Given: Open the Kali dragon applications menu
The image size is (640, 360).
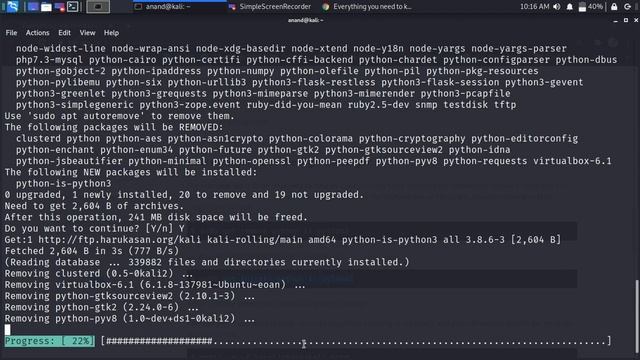Looking at the screenshot, I should [12, 6].
